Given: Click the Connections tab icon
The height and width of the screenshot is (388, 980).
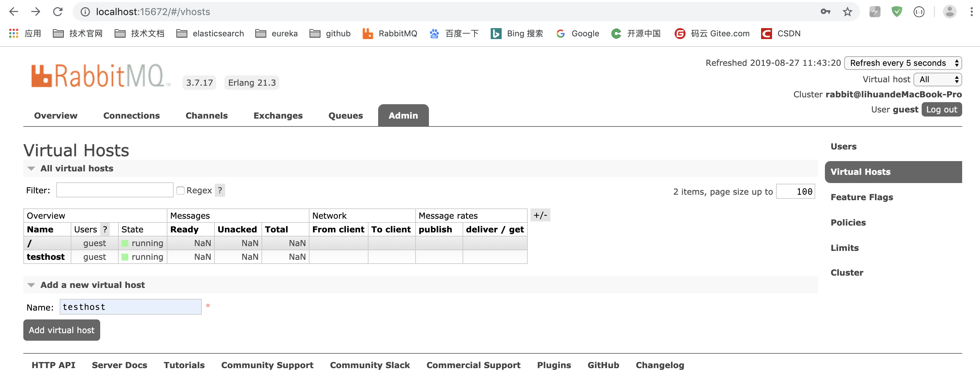Looking at the screenshot, I should tap(131, 115).
